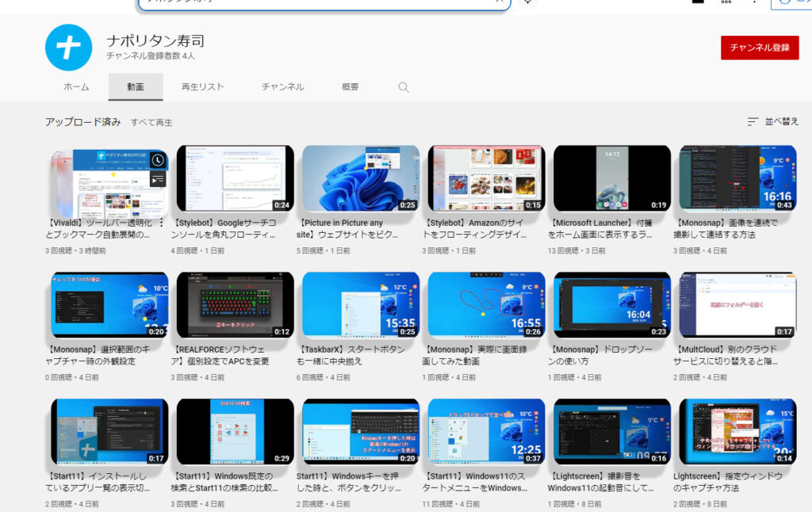The height and width of the screenshot is (512, 812).
Task: Click title 【Monosnap】選択範囲のキャプチャー時
Action: coord(98,355)
